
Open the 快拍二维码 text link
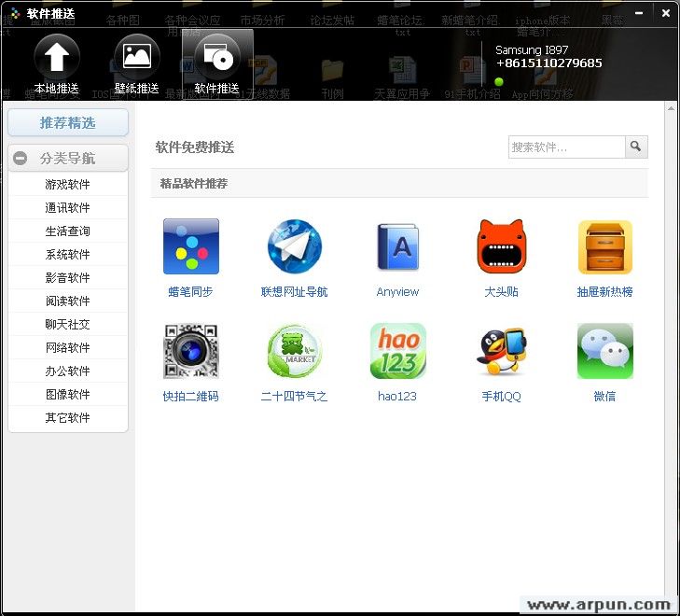pyautogui.click(x=191, y=397)
